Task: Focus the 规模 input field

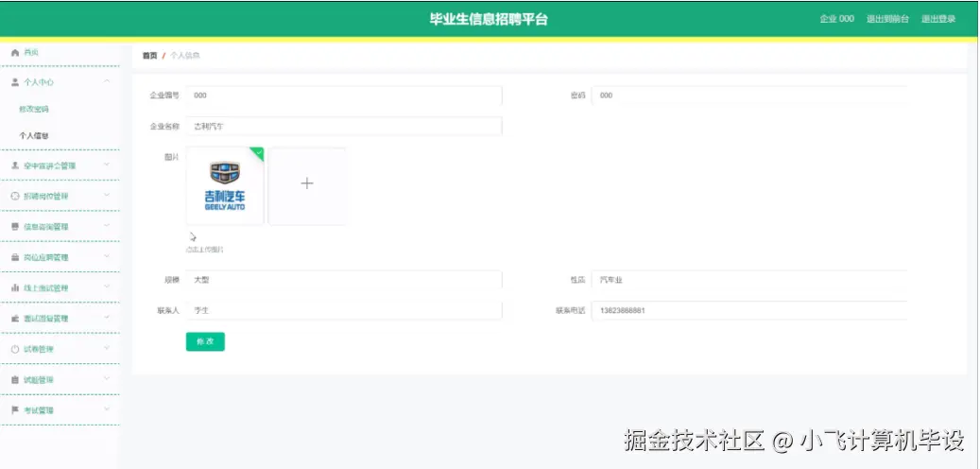Action: [x=344, y=280]
